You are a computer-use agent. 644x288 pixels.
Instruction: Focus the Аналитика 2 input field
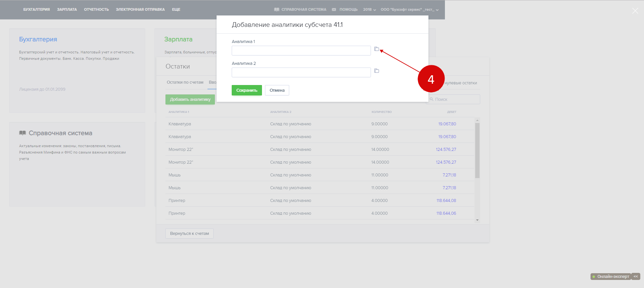pos(301,72)
